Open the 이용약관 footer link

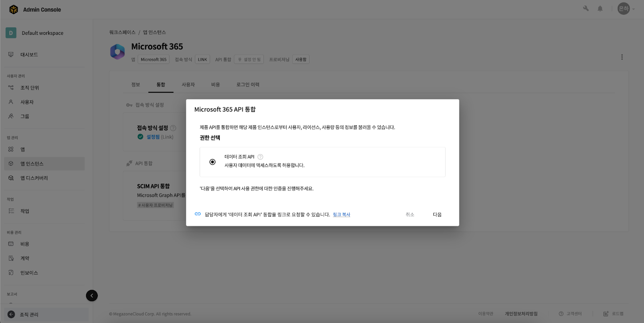(485, 314)
